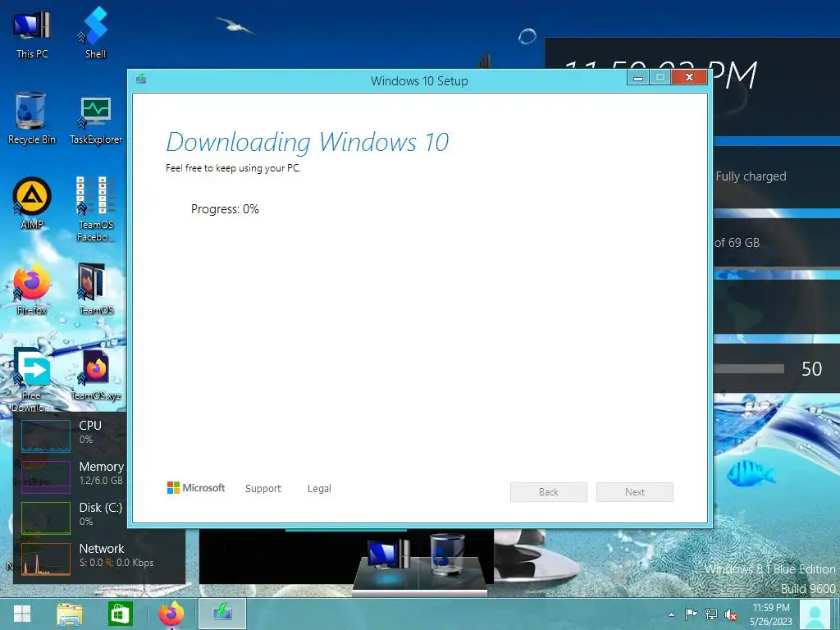840x630 pixels.
Task: Open the Shell desktop shortcut
Action: 95,34
